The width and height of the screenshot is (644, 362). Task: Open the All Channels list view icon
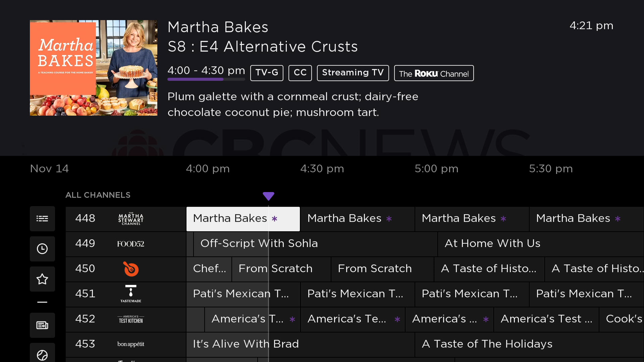click(42, 219)
